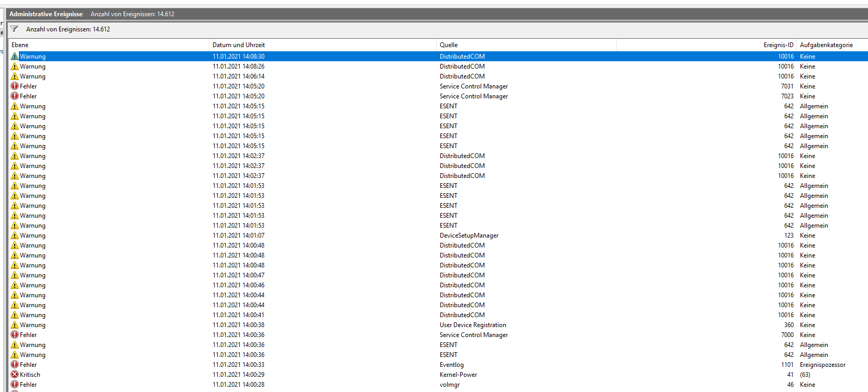Select event ID 46 cell
868x392 pixels.
coord(790,384)
